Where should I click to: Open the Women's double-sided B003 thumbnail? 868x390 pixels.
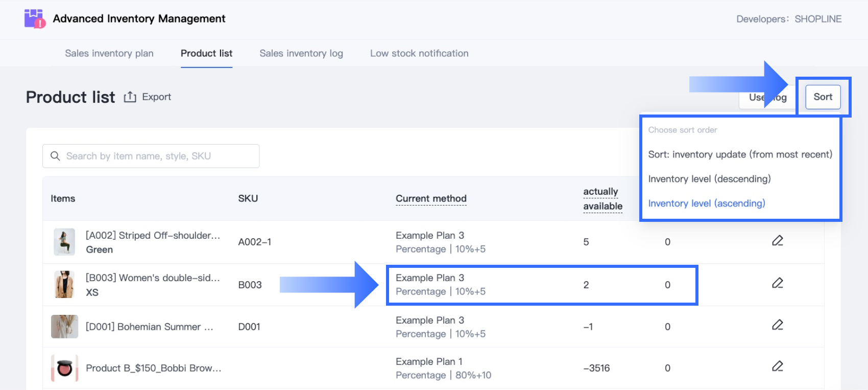(64, 285)
